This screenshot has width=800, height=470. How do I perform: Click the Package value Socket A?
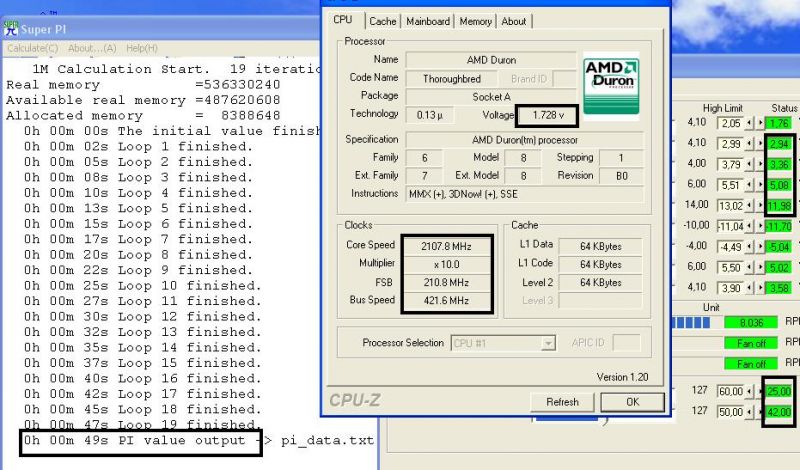(x=491, y=96)
